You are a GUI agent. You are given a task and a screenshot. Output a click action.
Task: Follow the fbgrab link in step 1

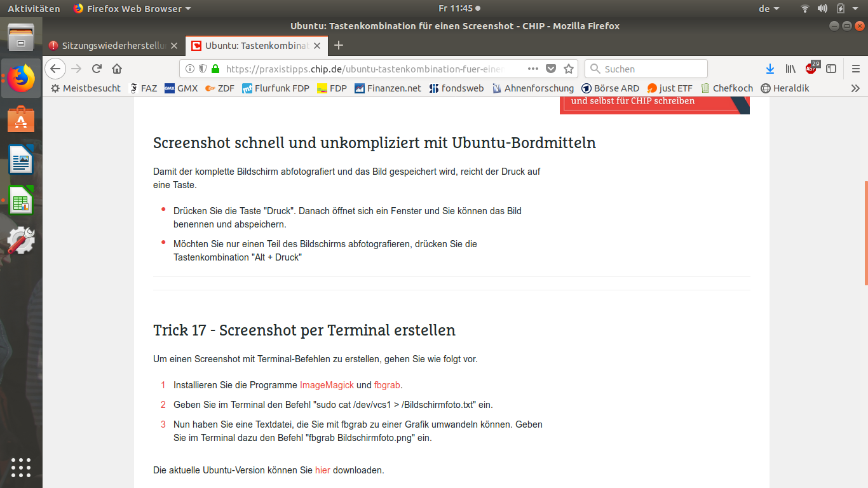(x=388, y=385)
